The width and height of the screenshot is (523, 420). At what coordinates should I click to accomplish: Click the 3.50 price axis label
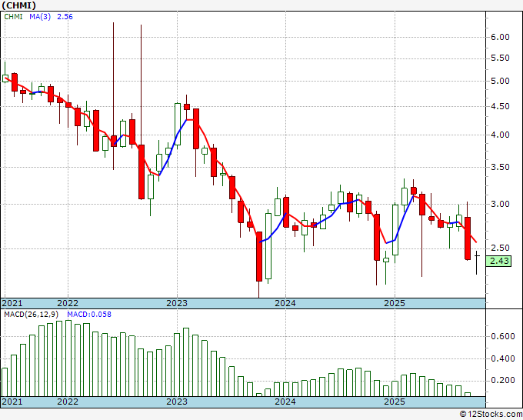(x=500, y=167)
